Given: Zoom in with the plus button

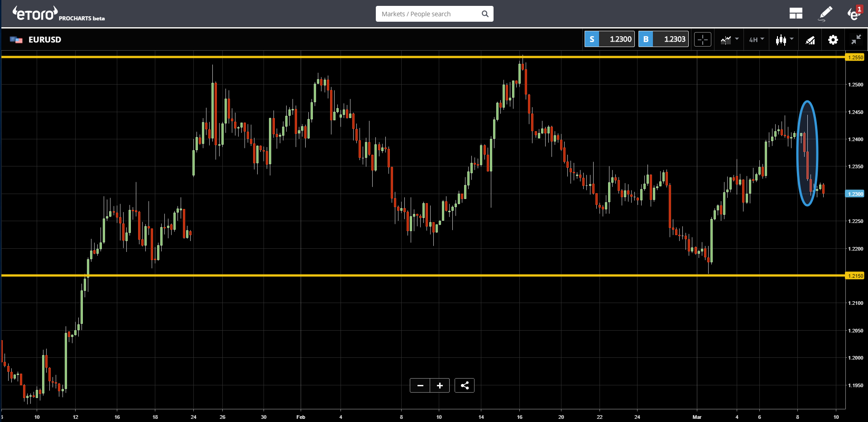Looking at the screenshot, I should 440,385.
